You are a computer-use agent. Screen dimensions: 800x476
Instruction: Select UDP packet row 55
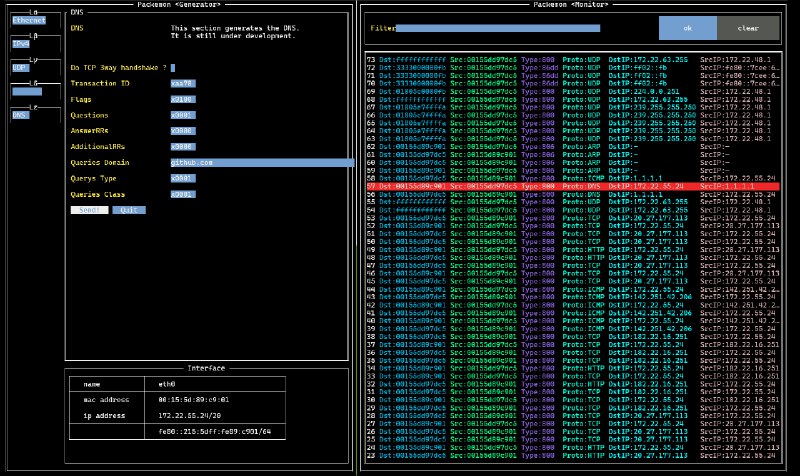click(573, 203)
